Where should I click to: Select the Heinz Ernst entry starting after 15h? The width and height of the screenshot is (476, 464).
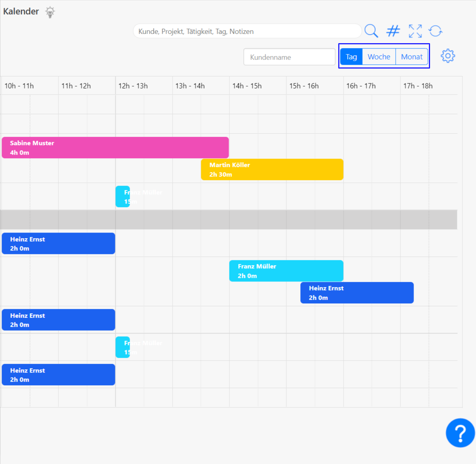tap(357, 293)
